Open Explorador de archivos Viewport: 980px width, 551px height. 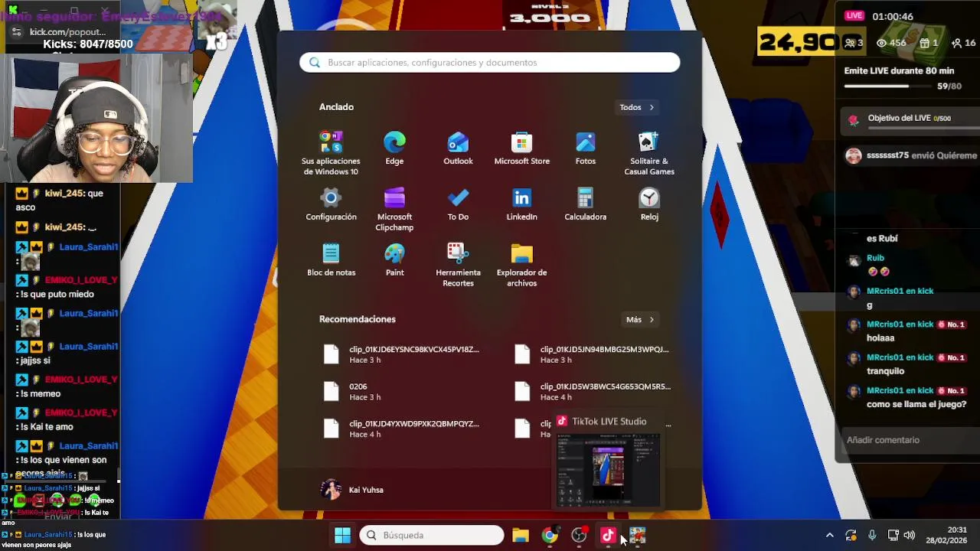[521, 265]
